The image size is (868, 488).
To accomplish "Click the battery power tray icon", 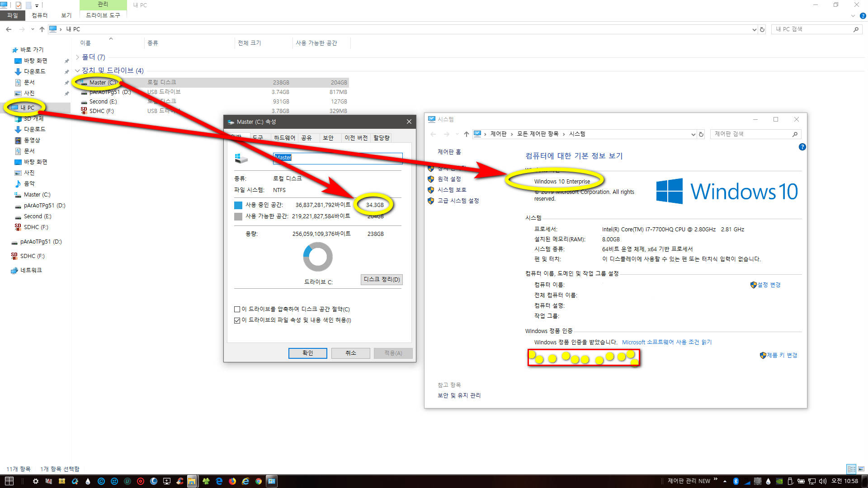I will point(801,481).
